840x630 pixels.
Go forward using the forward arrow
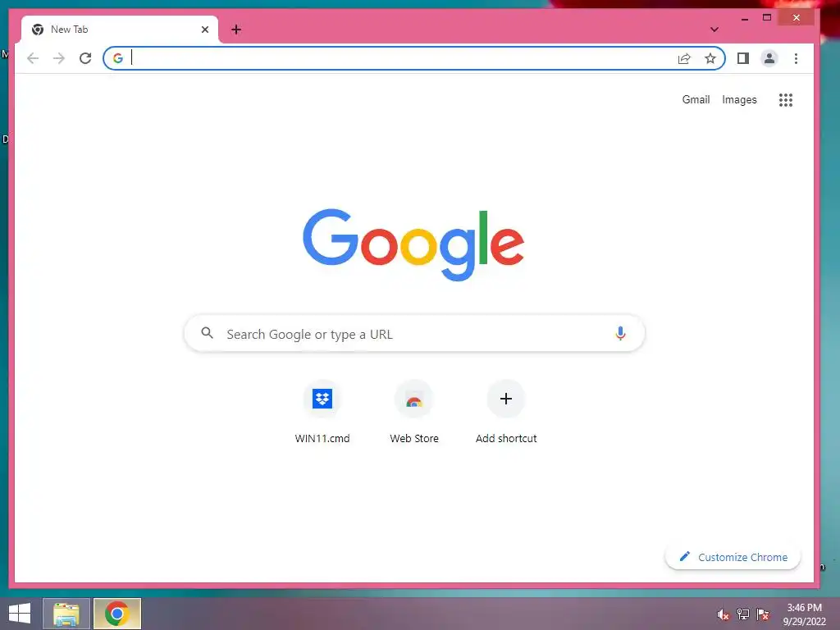tap(59, 58)
